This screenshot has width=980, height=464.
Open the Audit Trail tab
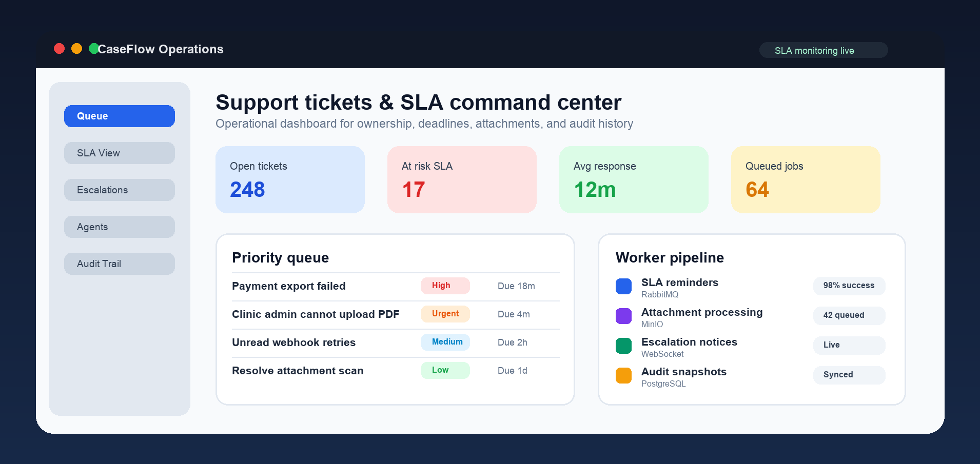coord(120,264)
